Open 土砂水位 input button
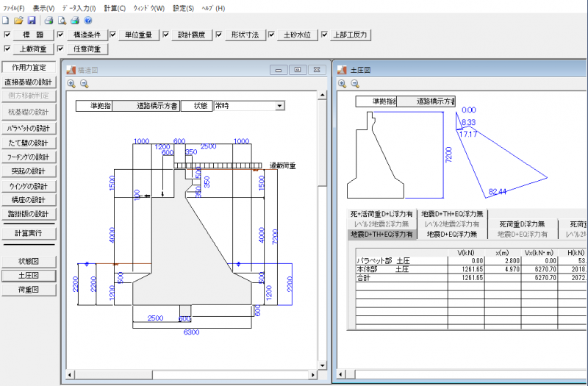This screenshot has height=386, width=588. [x=298, y=35]
